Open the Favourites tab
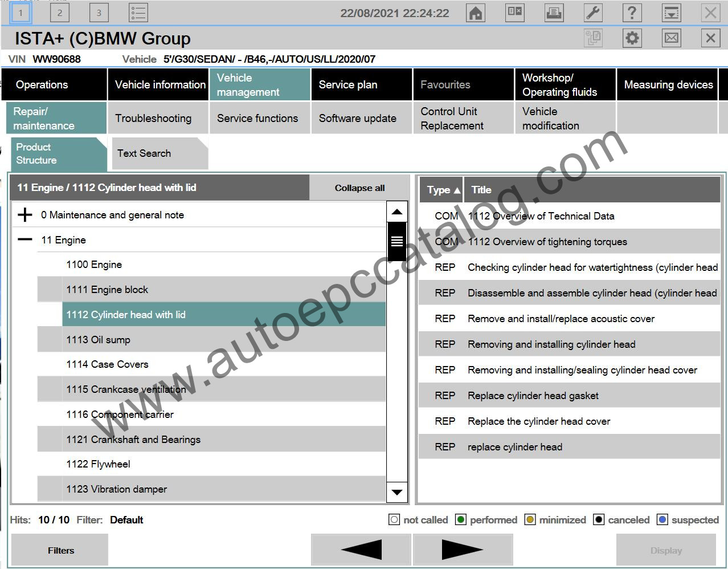This screenshot has width=728, height=569. point(464,84)
